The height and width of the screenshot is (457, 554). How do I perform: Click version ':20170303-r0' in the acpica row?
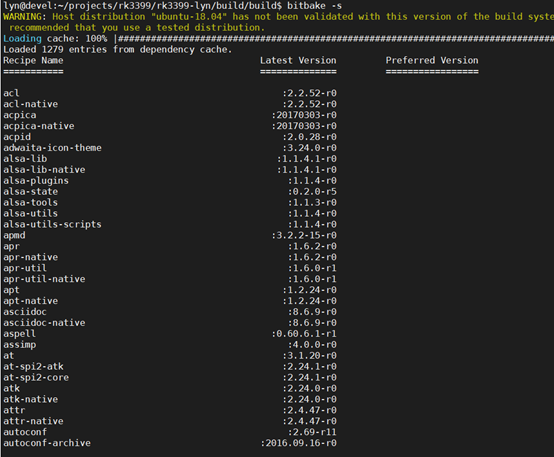304,115
